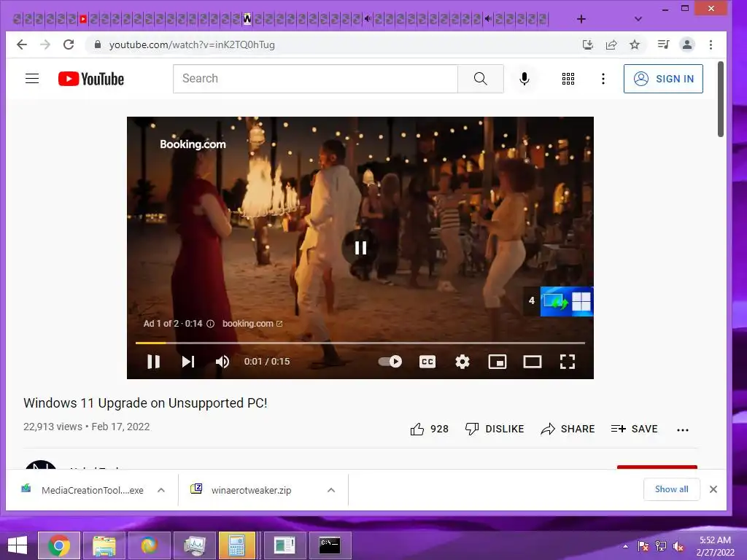Enter full screen mode
Screen dimensions: 747x560
(x=568, y=362)
